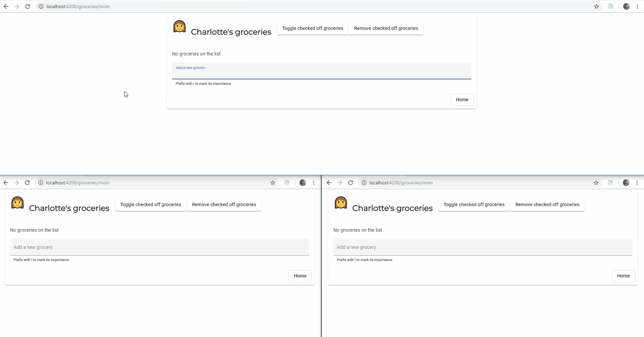Viewport: 644px width, 337px height.
Task: Toggle checked off groceries in bottom-left window
Action: pyautogui.click(x=151, y=205)
